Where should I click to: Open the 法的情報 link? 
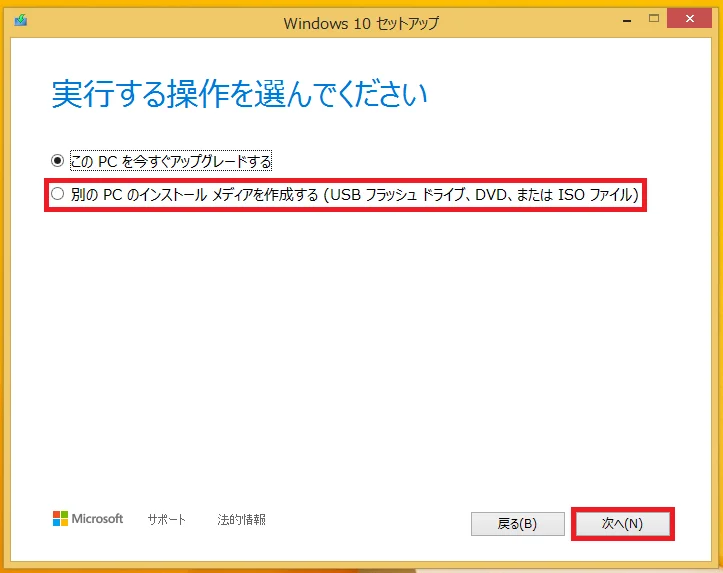[241, 520]
